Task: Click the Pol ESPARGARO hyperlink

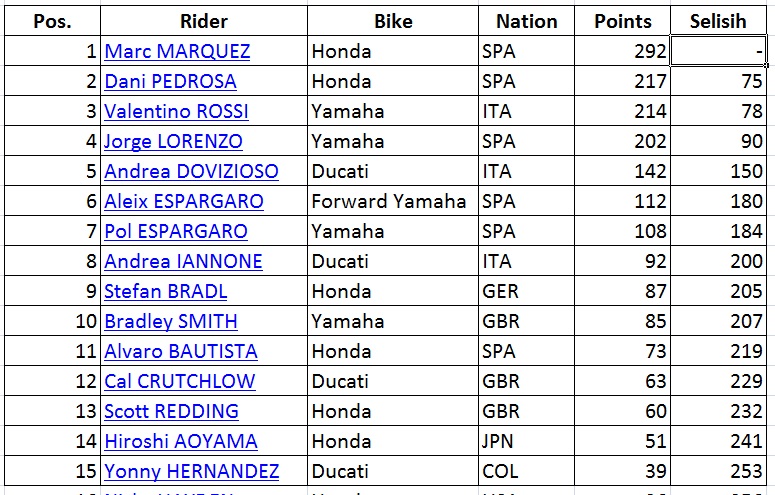Action: (176, 232)
